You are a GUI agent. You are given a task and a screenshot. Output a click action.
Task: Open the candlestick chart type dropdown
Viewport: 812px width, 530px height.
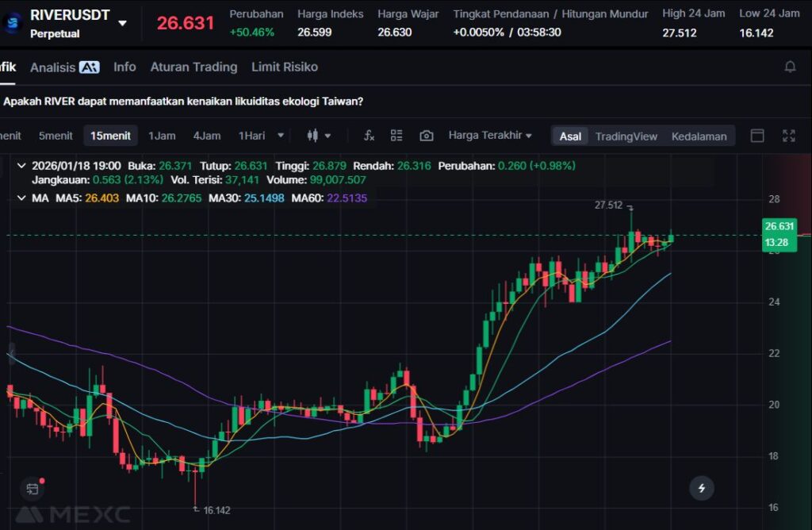(x=319, y=136)
